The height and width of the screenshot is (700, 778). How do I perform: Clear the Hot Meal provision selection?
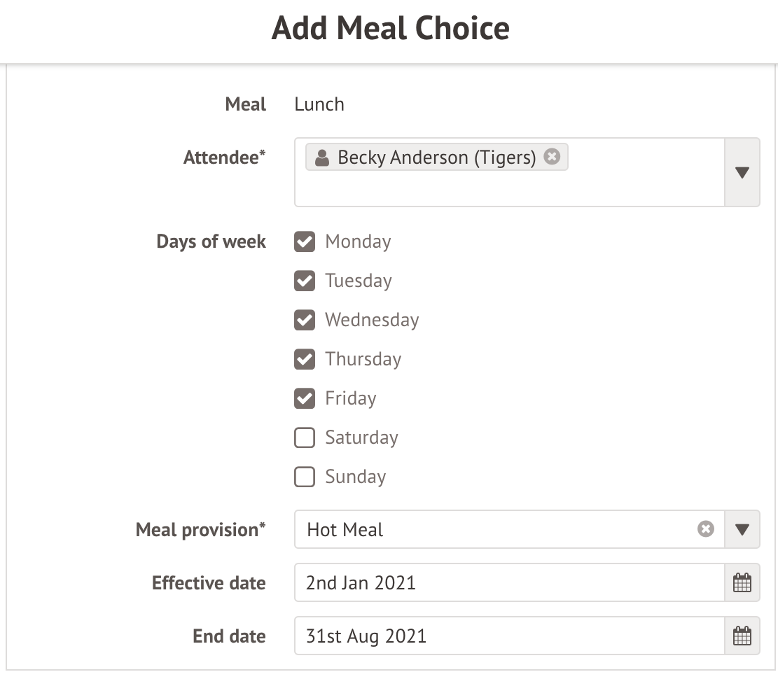click(x=705, y=529)
